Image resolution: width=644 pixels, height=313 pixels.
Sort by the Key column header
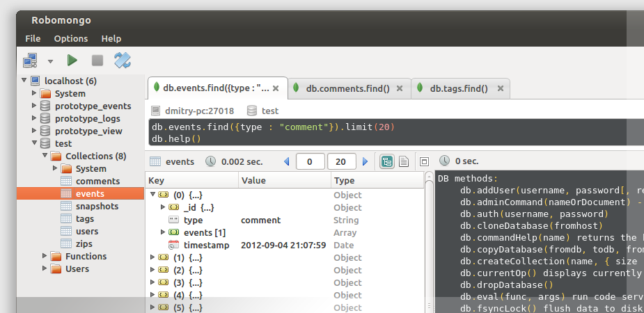click(x=191, y=181)
